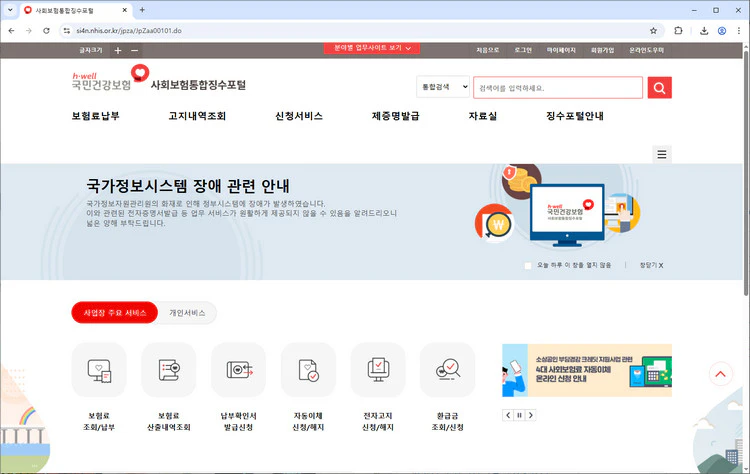The height and width of the screenshot is (474, 750).
Task: Open 보험료납부 main menu
Action: 96,116
